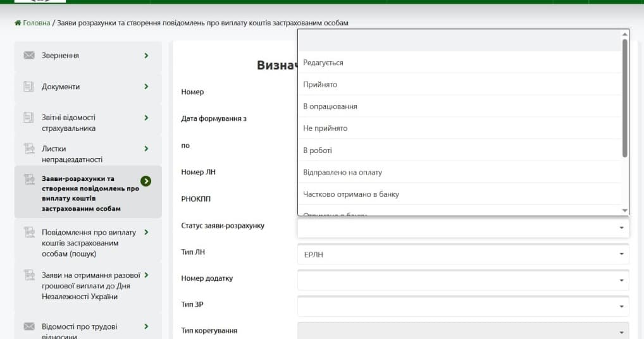Open the Головна breadcrumb link
Screen dimensions: 644x339
pyautogui.click(x=36, y=23)
